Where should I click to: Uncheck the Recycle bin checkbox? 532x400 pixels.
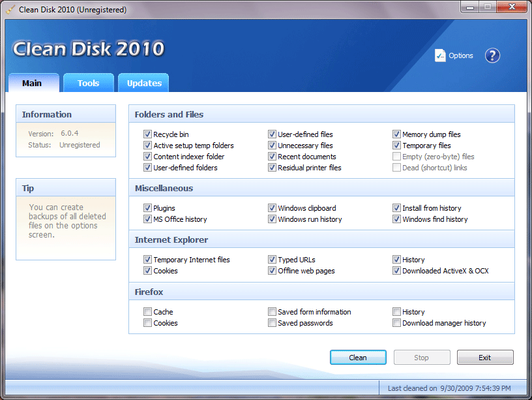[148, 134]
